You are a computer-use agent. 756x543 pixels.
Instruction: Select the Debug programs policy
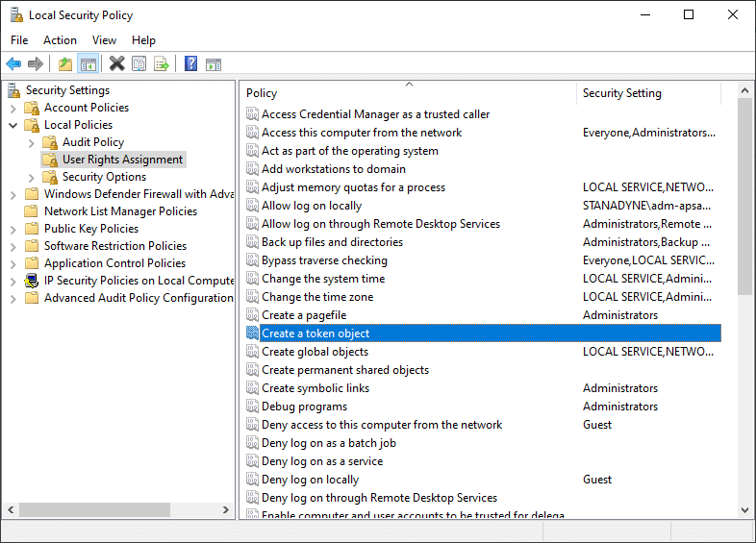(x=304, y=407)
